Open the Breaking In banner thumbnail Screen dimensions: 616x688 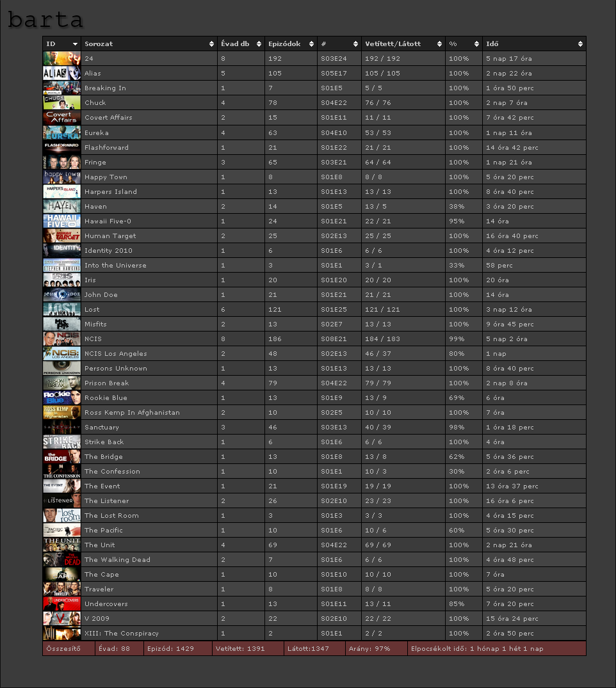[62, 88]
